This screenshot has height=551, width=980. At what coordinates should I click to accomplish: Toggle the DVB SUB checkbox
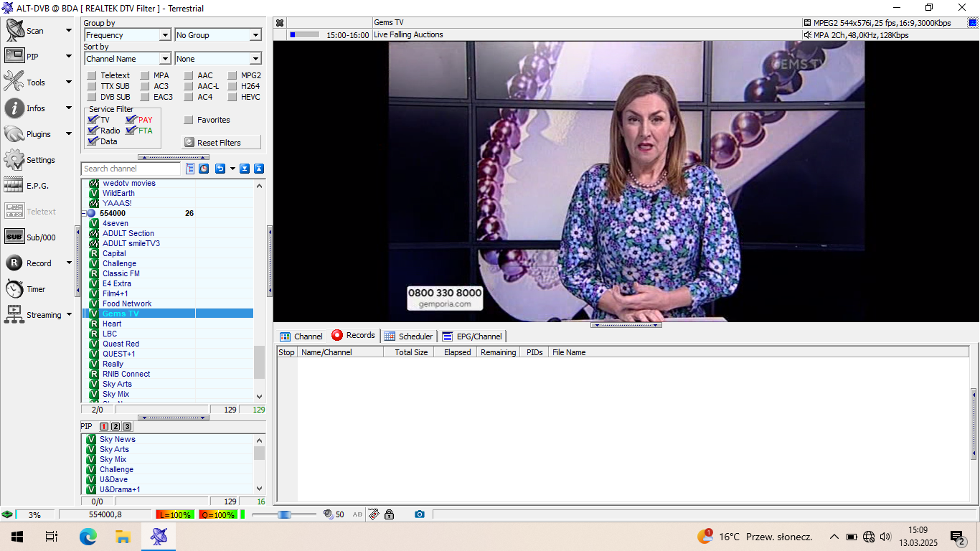pos(92,97)
